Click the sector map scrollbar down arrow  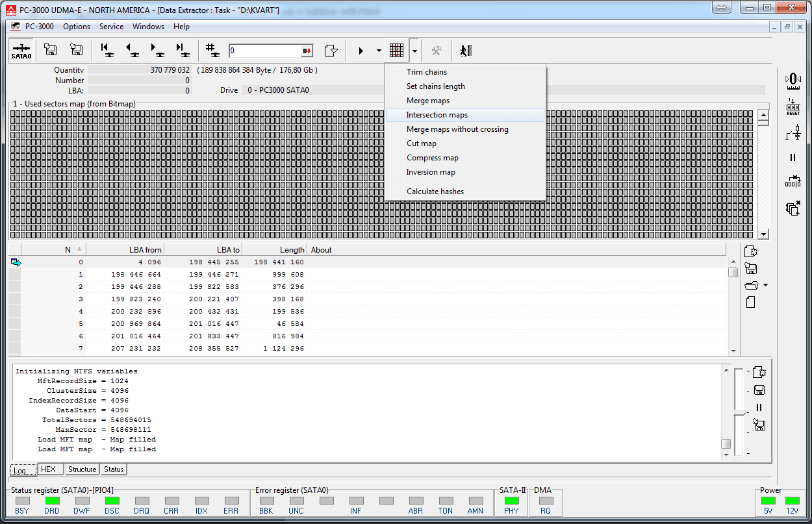click(764, 234)
